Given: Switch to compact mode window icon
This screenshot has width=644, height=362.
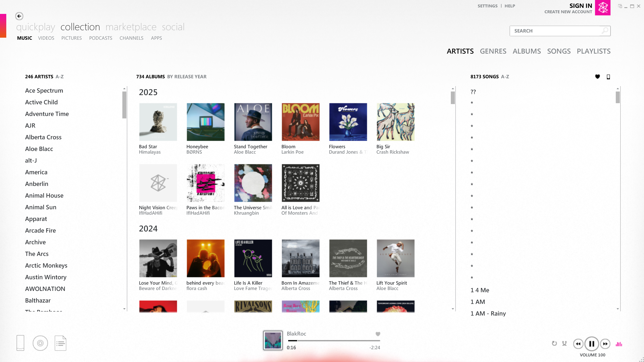Looking at the screenshot, I should [620, 6].
